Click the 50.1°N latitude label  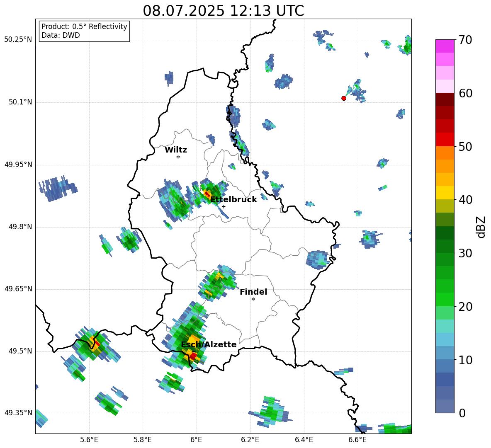20,102
